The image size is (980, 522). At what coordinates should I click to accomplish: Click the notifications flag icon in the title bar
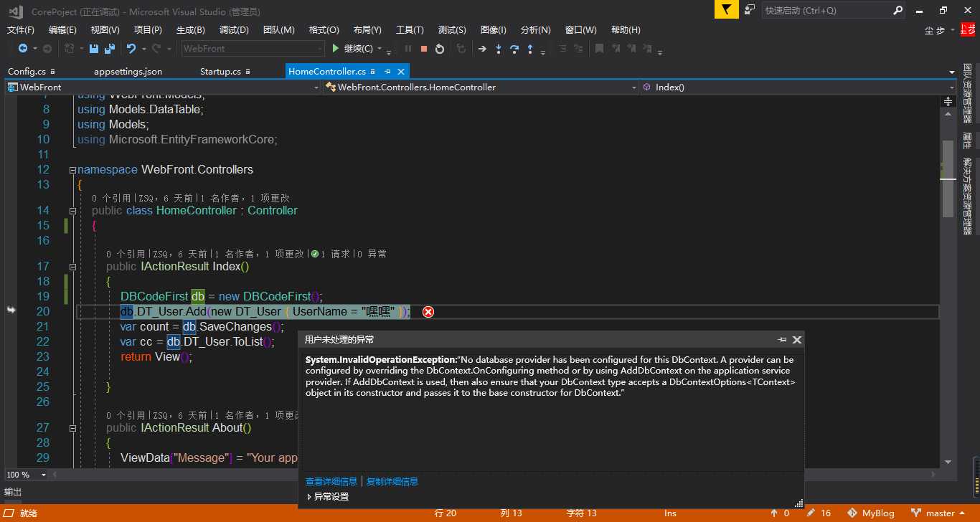pyautogui.click(x=726, y=10)
